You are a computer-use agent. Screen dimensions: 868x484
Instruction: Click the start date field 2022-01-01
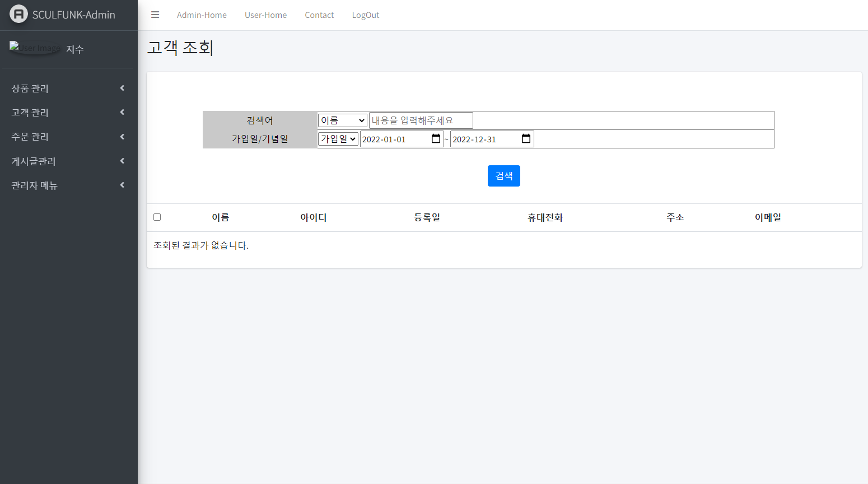[402, 139]
